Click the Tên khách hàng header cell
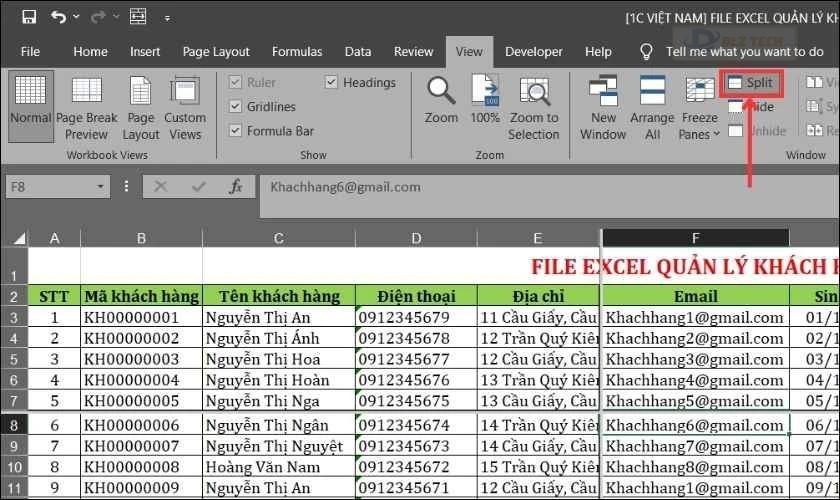This screenshot has height=500, width=840. tap(279, 296)
